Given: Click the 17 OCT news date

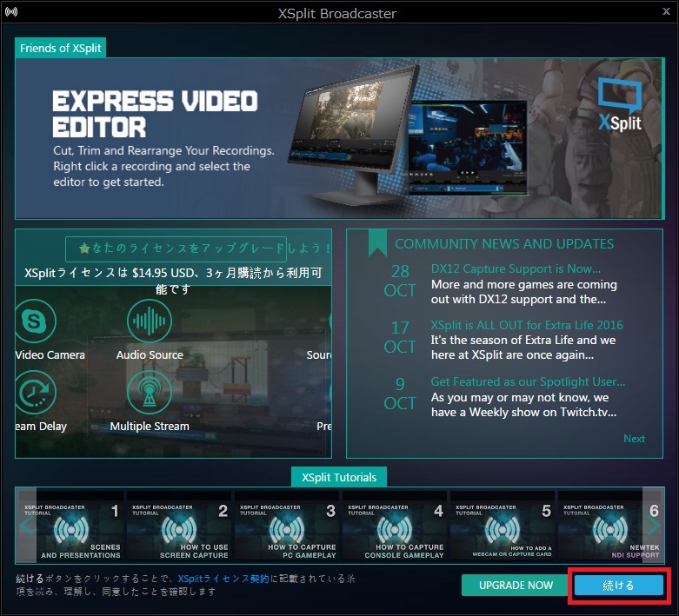Looking at the screenshot, I should pyautogui.click(x=400, y=337).
